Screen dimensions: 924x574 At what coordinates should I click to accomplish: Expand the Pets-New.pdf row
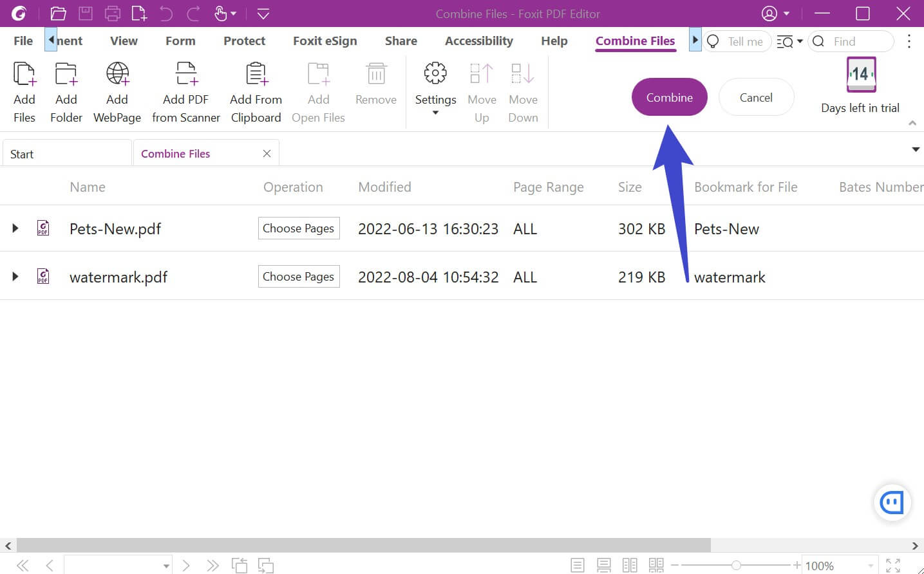tap(15, 228)
